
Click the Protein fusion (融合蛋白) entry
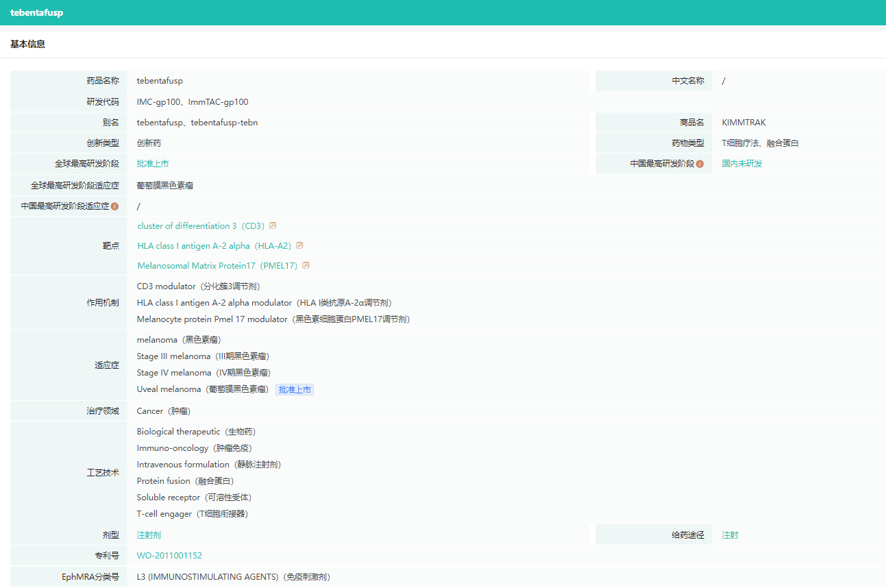click(185, 481)
